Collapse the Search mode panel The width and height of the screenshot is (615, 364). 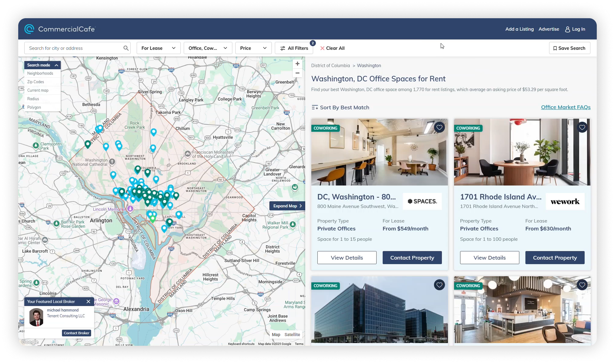[56, 65]
